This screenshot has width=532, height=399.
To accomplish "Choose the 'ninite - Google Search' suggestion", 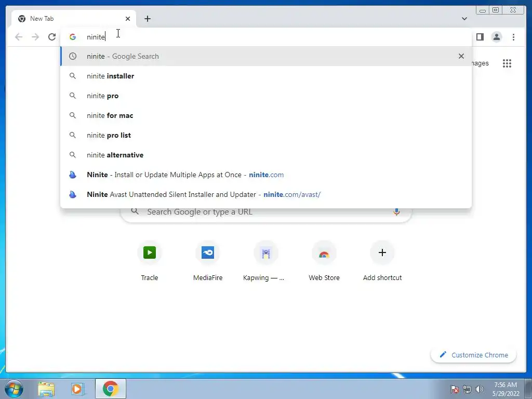I will point(266,56).
